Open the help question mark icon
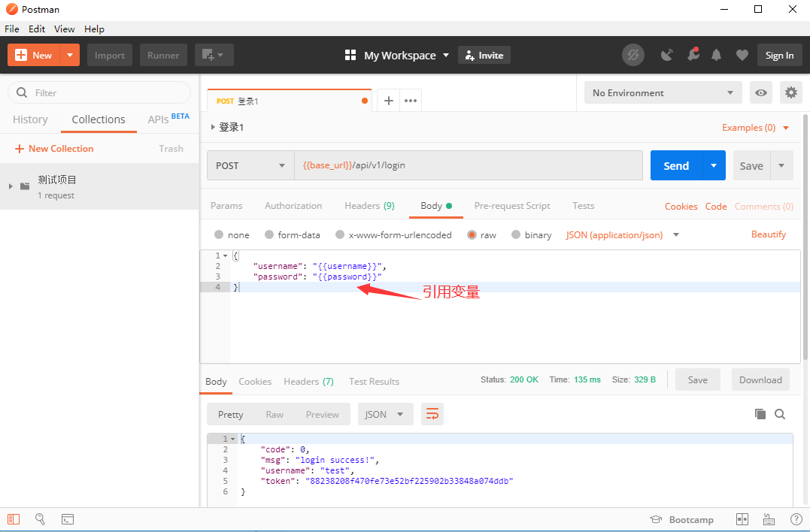 (x=796, y=519)
